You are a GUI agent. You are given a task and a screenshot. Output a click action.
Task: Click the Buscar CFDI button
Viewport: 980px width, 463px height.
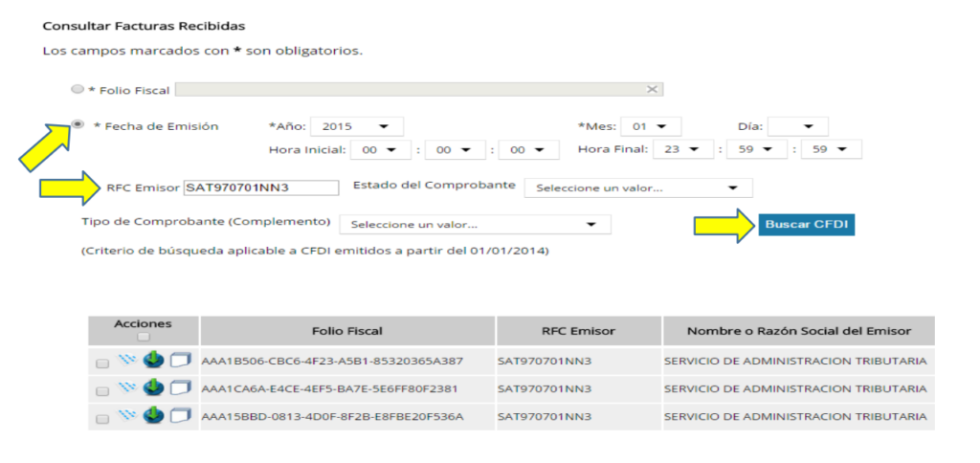click(807, 224)
